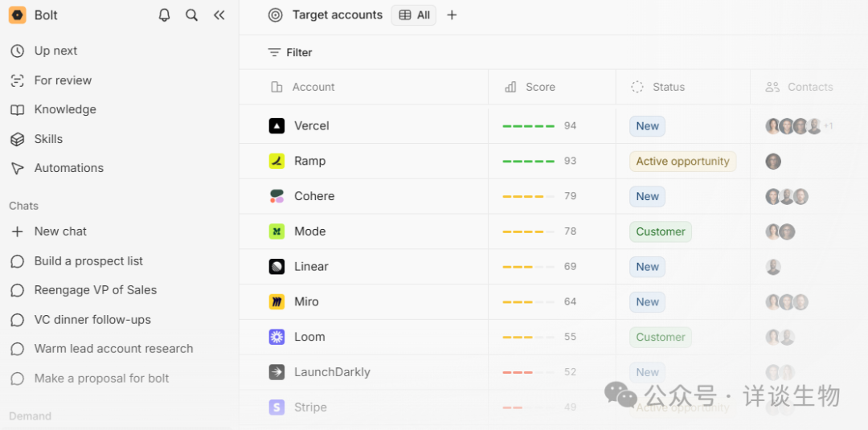Add a new view with plus
This screenshot has height=430, width=868.
(452, 15)
